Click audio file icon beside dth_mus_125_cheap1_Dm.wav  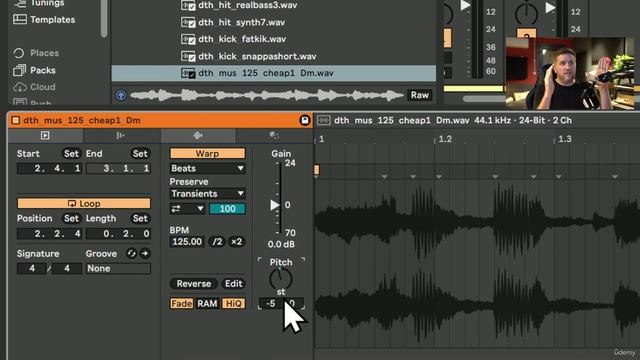pyautogui.click(x=188, y=73)
